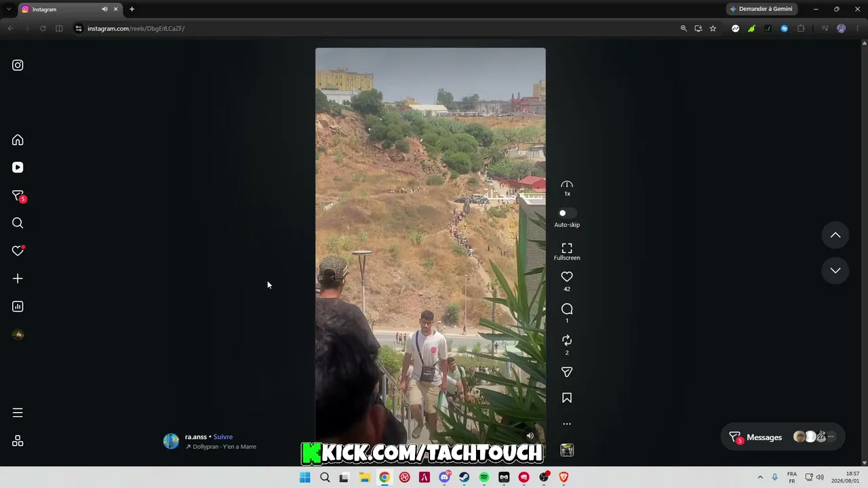
Task: Focus the address bar URL
Action: (136, 28)
